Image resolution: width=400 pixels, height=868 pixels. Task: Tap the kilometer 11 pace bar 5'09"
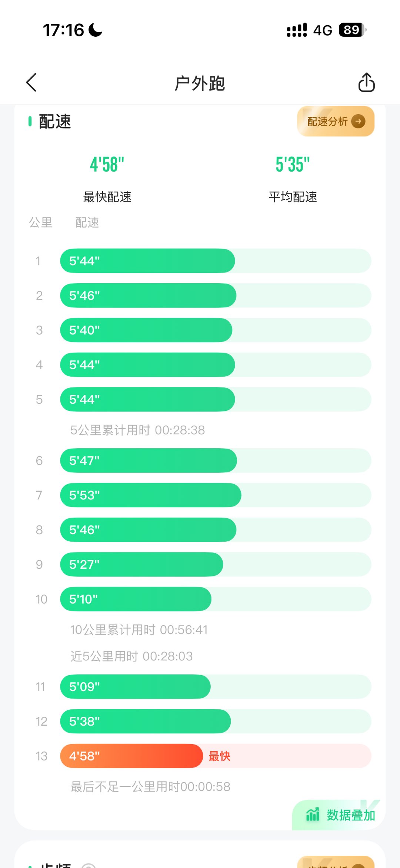135,687
